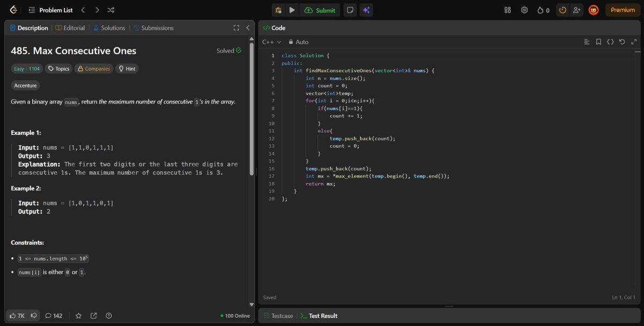
Task: Open settings gear icon
Action: pyautogui.click(x=525, y=10)
